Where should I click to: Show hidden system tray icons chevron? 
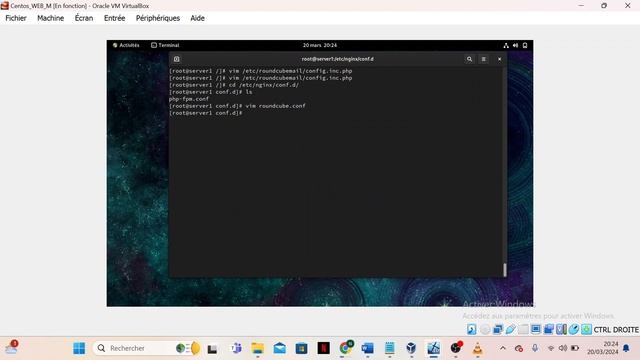(x=503, y=348)
